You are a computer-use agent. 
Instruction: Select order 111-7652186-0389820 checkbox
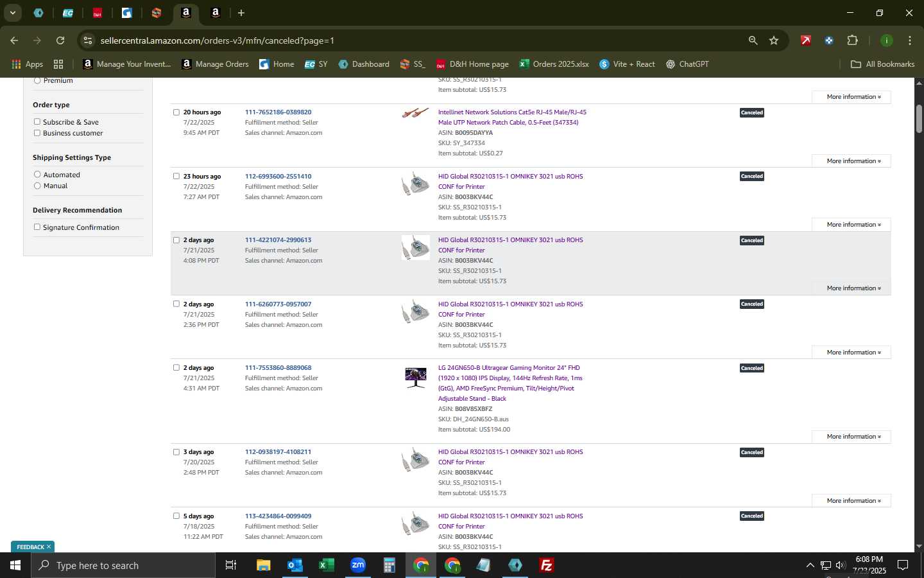tap(176, 112)
